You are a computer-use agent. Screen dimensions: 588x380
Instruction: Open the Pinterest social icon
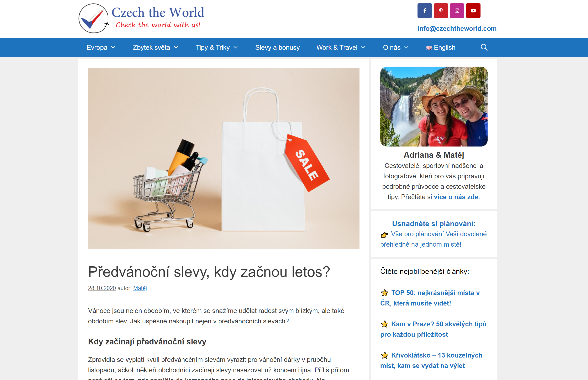(x=441, y=11)
